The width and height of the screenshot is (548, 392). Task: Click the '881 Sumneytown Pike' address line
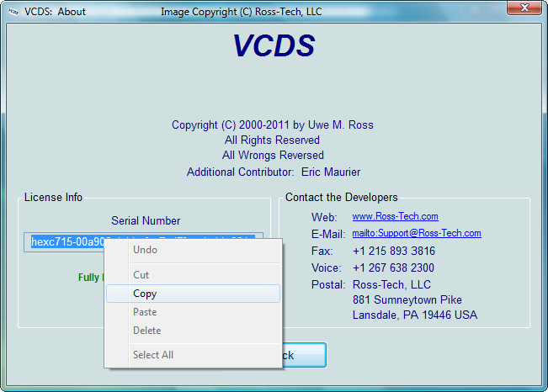[407, 299]
